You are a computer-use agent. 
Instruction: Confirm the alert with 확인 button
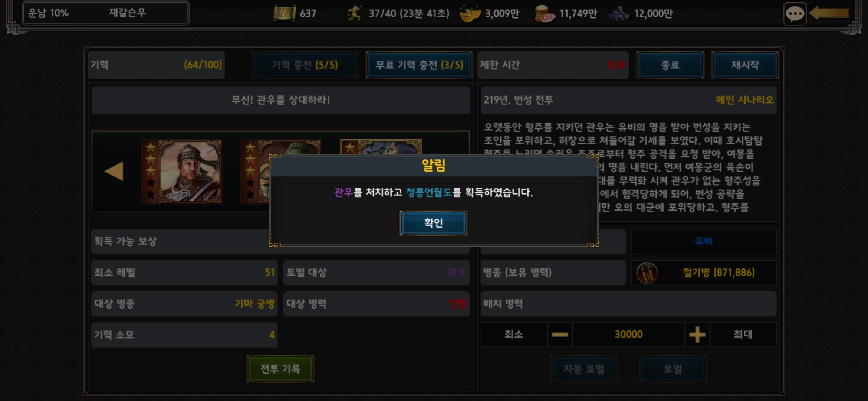[x=434, y=223]
